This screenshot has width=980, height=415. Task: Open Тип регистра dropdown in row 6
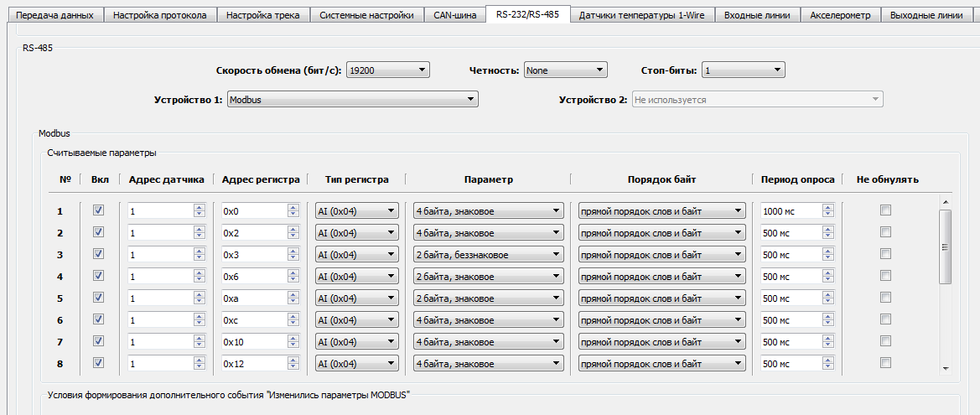356,320
